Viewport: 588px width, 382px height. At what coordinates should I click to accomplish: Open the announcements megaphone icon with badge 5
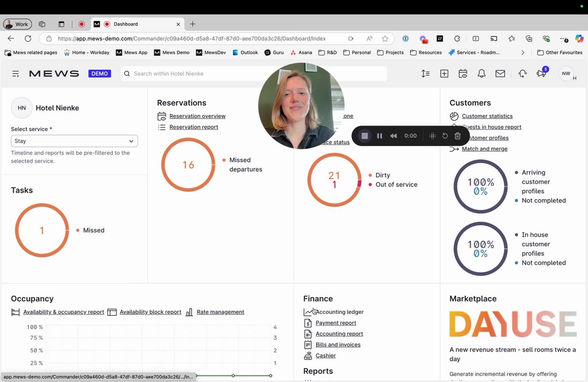(542, 73)
